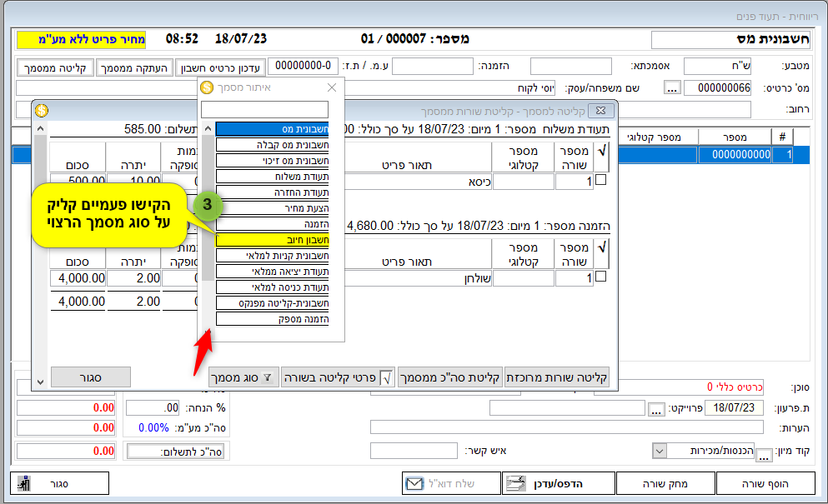This screenshot has width=828, height=504.
Task: Click the 'מחק שורה' button
Action: pos(665,483)
